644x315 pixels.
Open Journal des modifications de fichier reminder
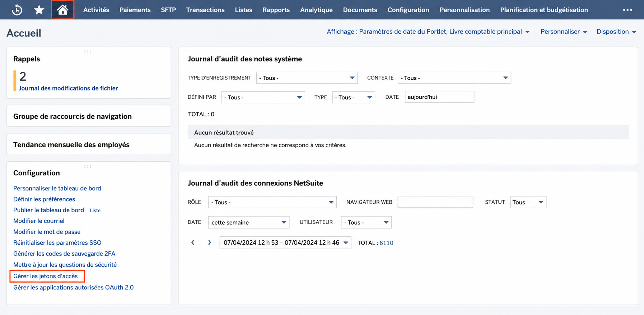coord(68,88)
